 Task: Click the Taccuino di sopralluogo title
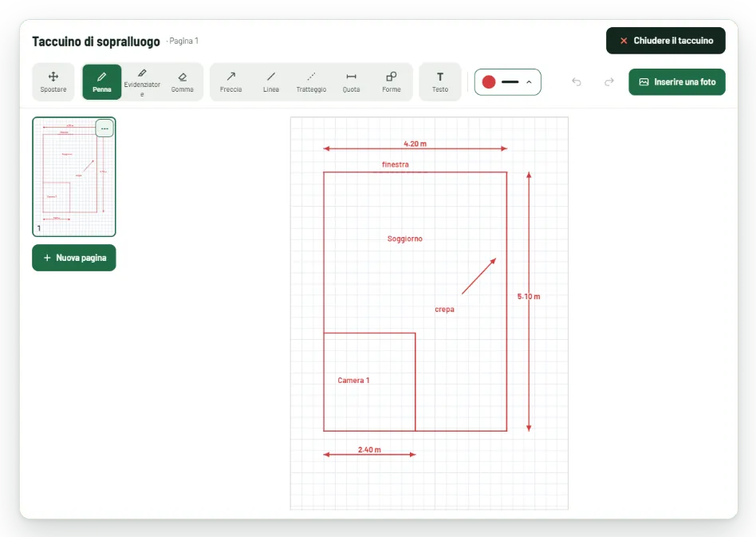96,41
